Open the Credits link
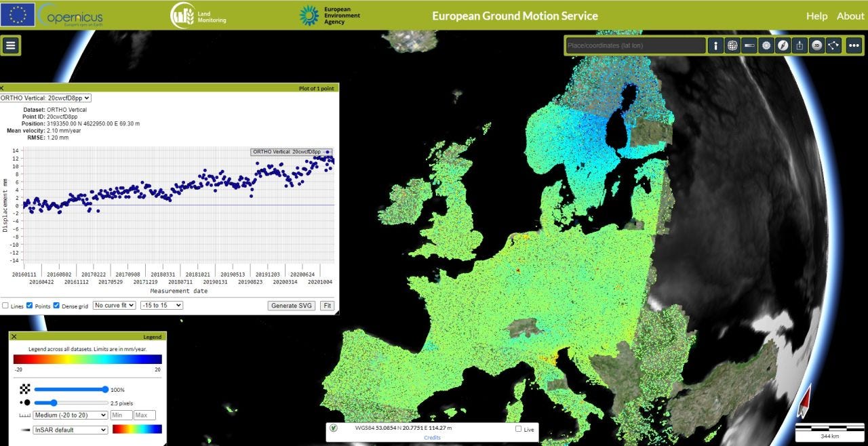This screenshot has width=868, height=446. pyautogui.click(x=432, y=437)
